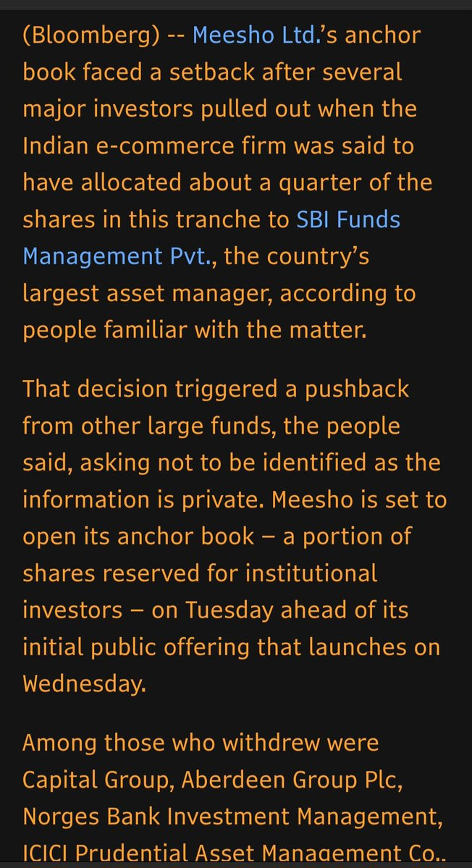Open the SBI Funds link text
The height and width of the screenshot is (868, 472).
click(348, 219)
